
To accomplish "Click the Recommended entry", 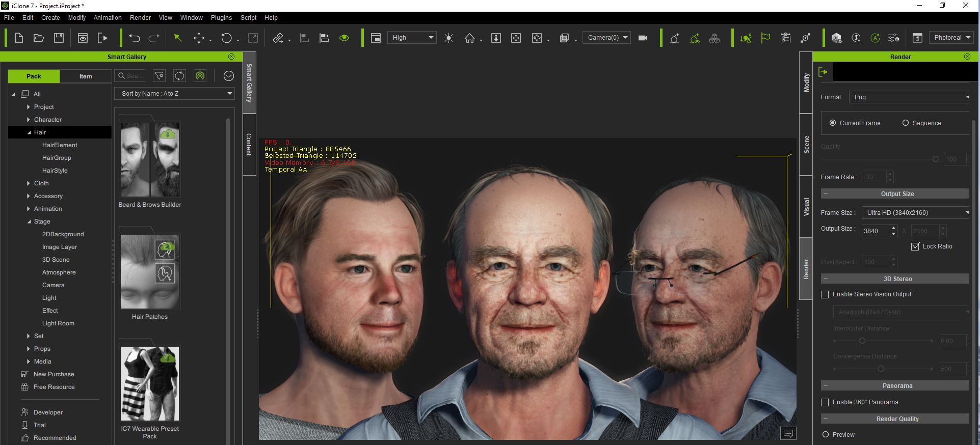I will point(55,438).
